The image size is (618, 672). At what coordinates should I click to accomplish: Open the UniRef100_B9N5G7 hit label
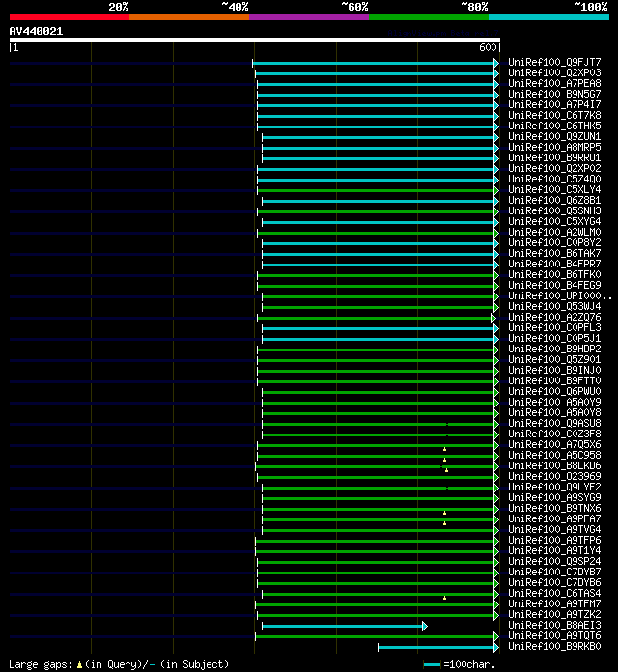pos(554,95)
